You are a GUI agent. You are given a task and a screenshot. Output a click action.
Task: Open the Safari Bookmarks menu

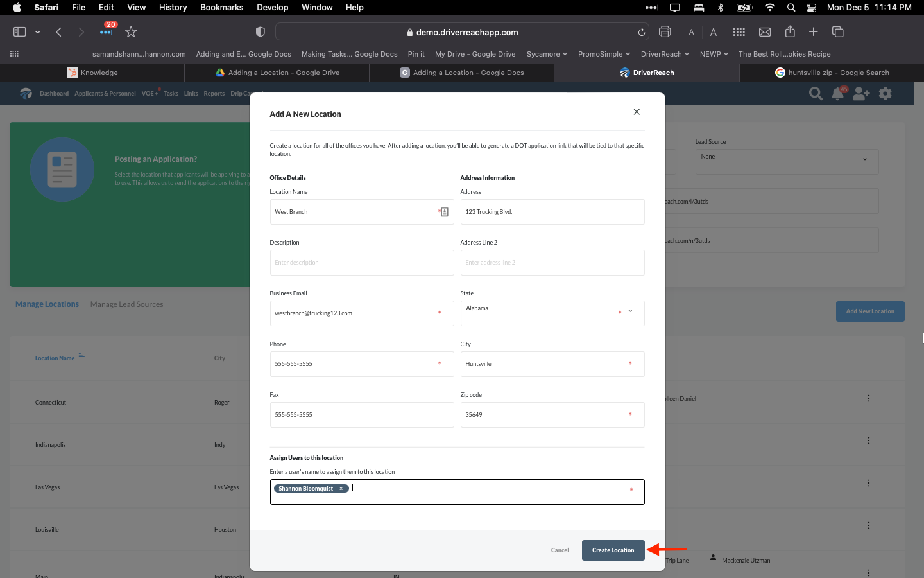click(221, 7)
